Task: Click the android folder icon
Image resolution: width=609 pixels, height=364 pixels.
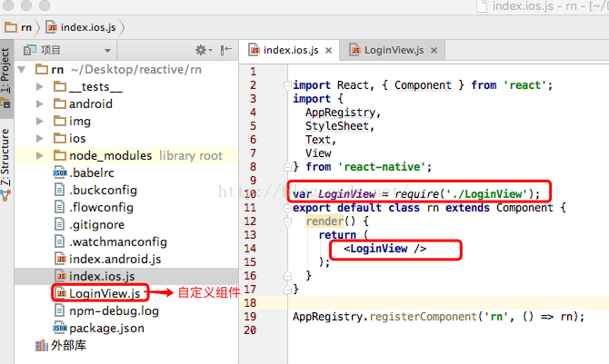Action: pos(60,103)
